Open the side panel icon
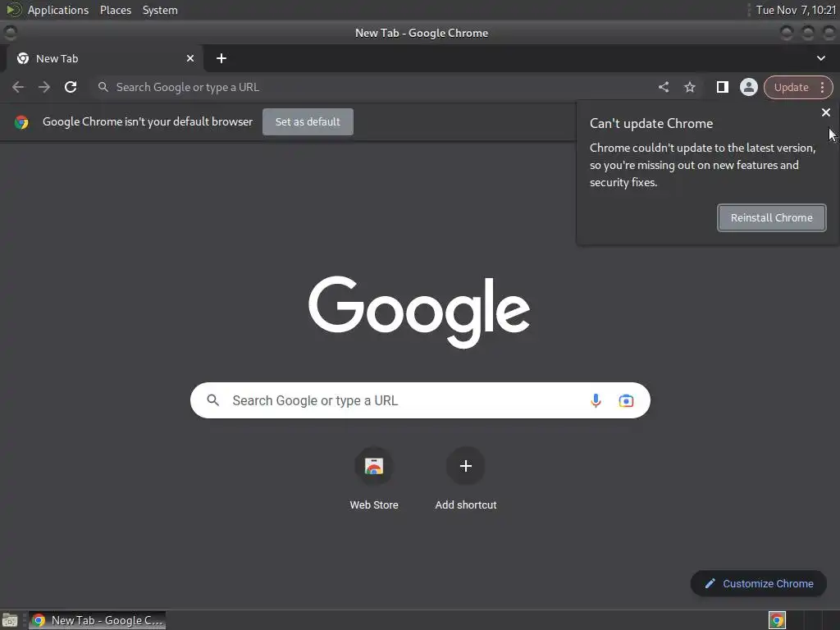This screenshot has width=840, height=630. (722, 87)
